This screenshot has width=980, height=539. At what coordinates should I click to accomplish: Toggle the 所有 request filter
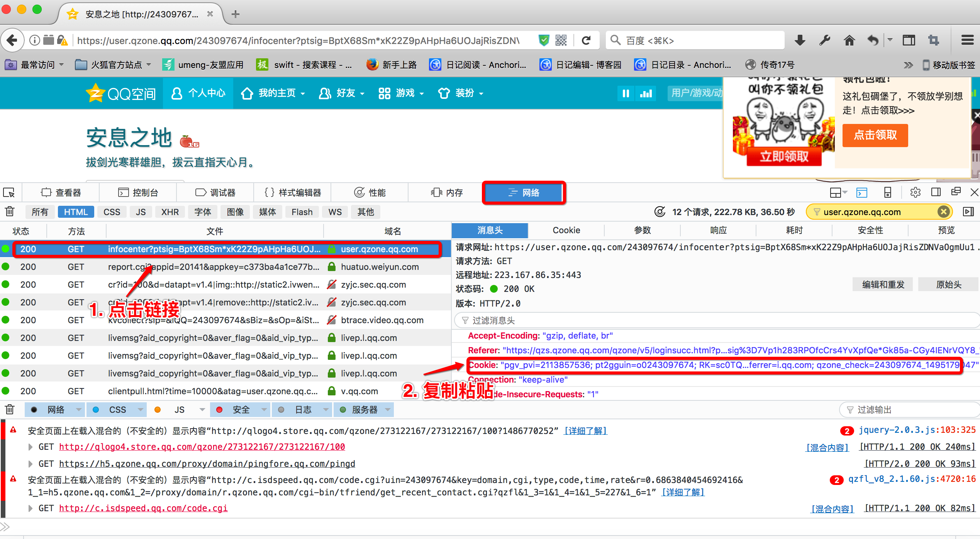[x=40, y=212]
